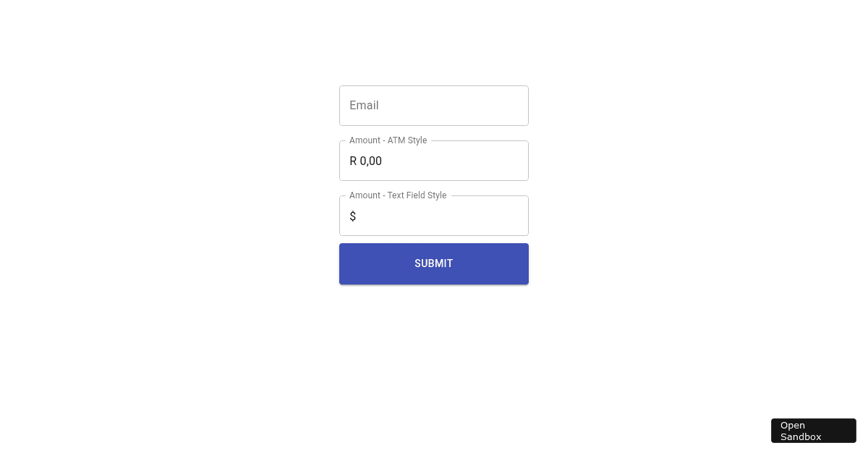The width and height of the screenshot is (868, 456).
Task: Click the currency prefix R in ATM field
Action: coord(353,161)
